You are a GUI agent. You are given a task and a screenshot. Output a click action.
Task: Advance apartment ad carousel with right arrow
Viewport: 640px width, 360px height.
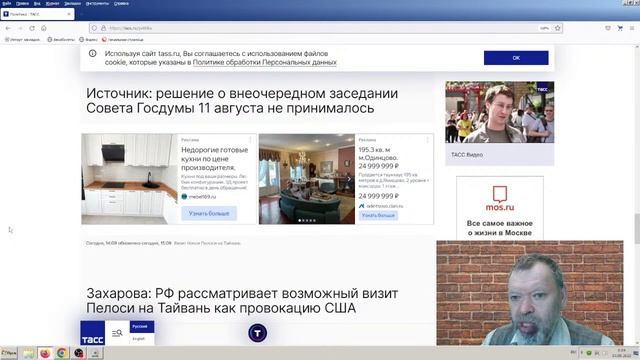349,179
